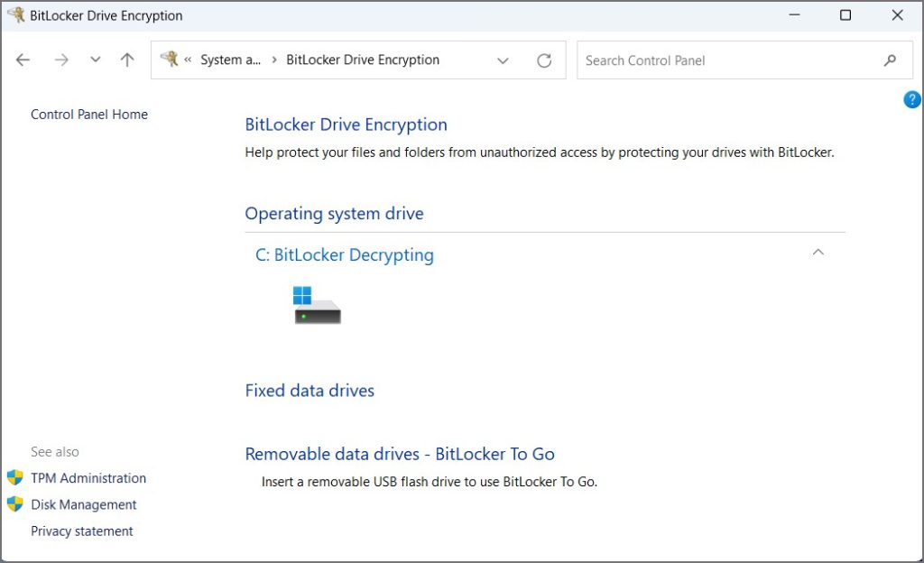This screenshot has width=924, height=563.
Task: Click 'Removable data drives - BitLocker To Go' heading
Action: [400, 454]
